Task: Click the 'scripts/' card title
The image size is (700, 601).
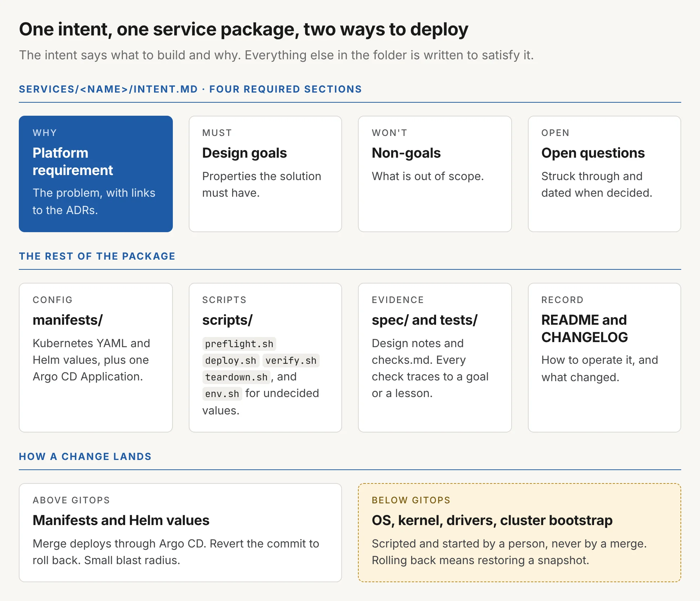Action: click(x=227, y=320)
